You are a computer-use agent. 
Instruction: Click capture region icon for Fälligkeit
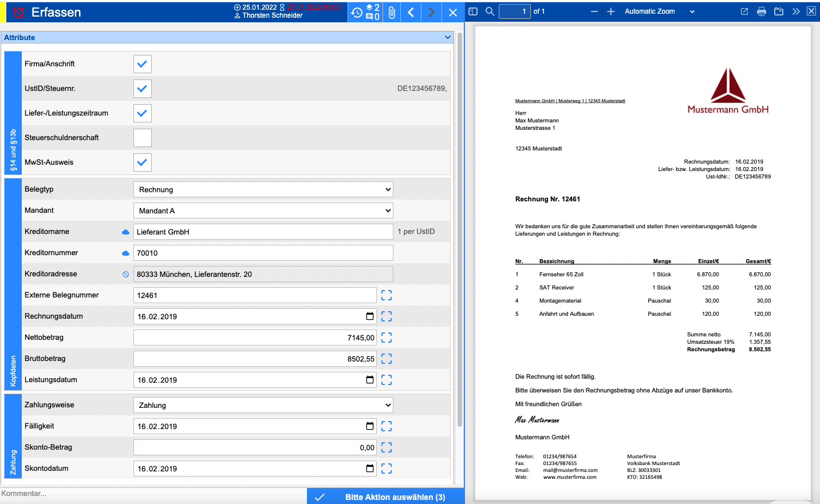pyautogui.click(x=387, y=426)
